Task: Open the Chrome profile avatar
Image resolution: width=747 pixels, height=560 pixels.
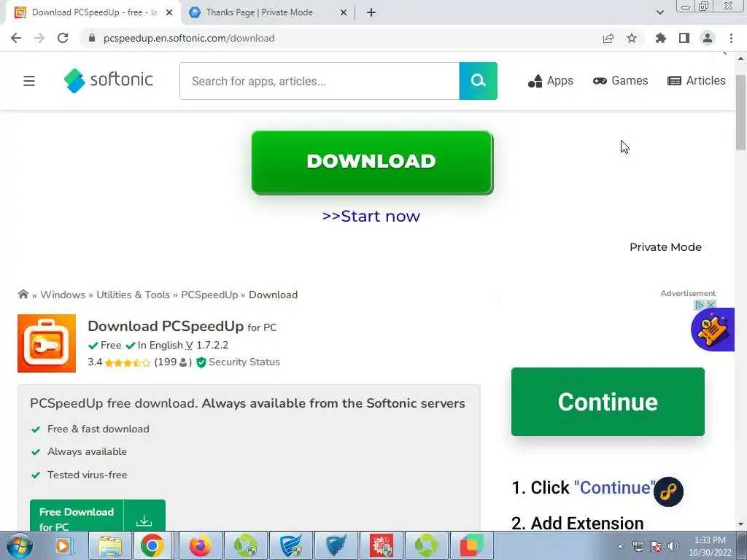Action: coord(708,38)
